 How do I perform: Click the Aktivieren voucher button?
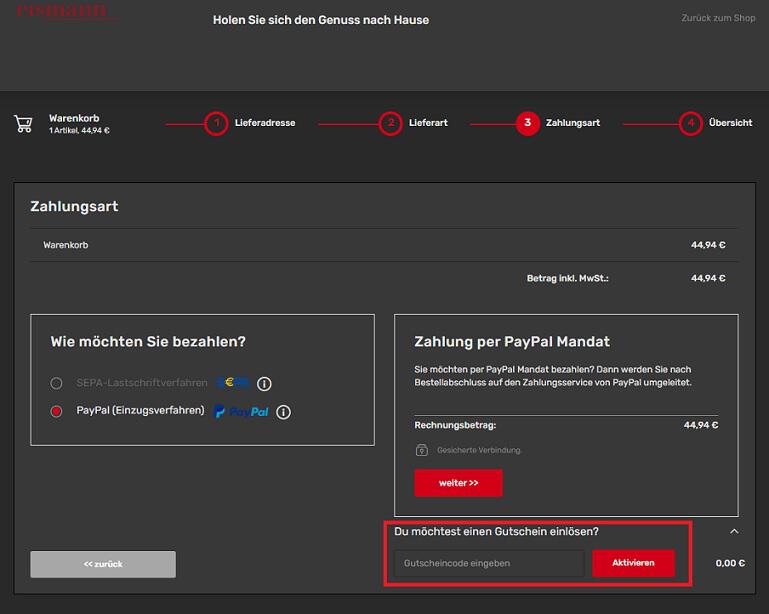click(x=633, y=563)
